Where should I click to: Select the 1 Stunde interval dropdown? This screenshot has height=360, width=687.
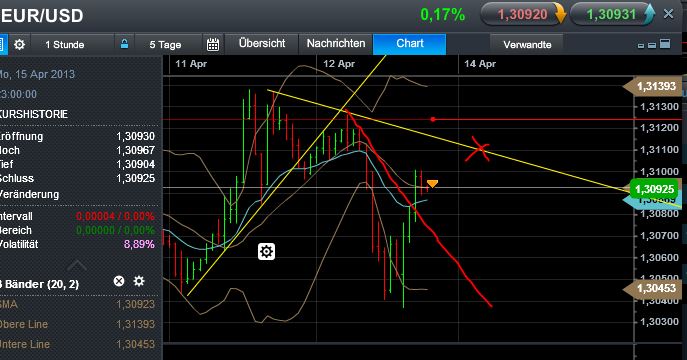65,45
